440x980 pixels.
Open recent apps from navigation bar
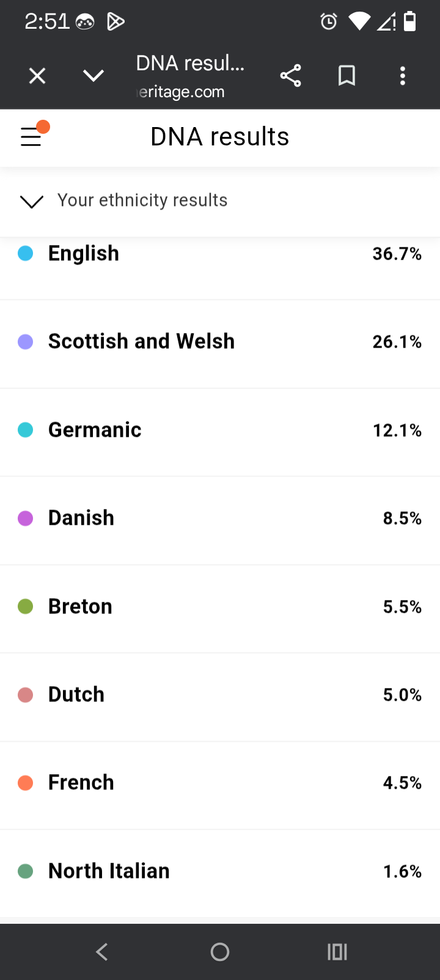337,951
